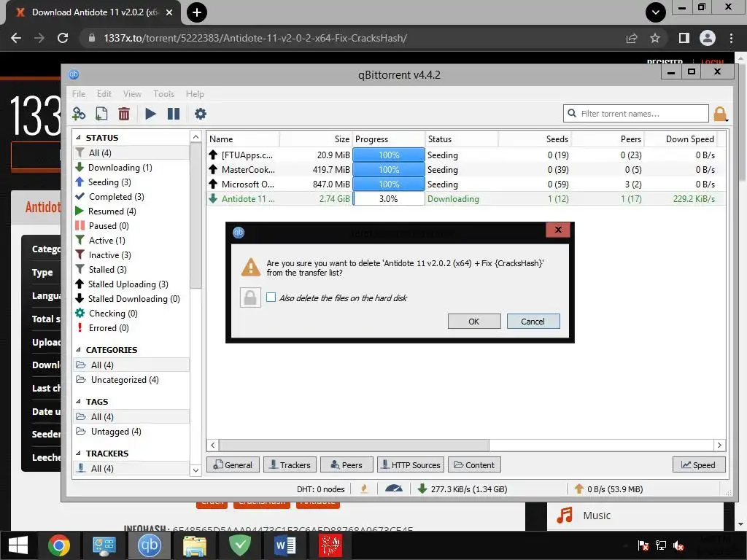Collapse the STATUS section
The width and height of the screenshot is (747, 560).
click(x=79, y=138)
